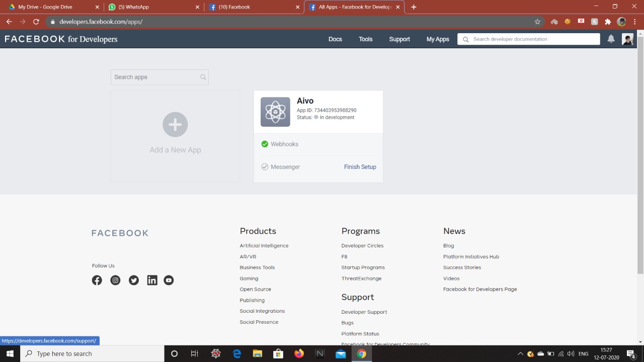644x362 pixels.
Task: Click the plus icon to add new app
Action: pos(175,124)
